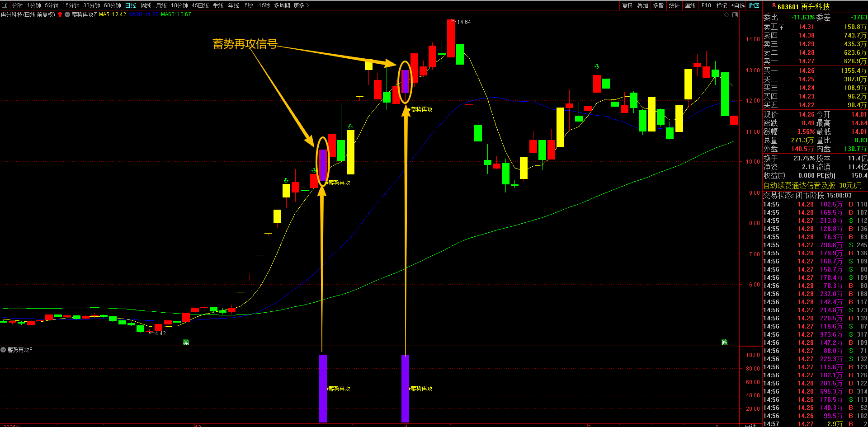Image resolution: width=868 pixels, height=427 pixels.
Task: Switch to 分时 intraday view
Action: click(x=18, y=5)
